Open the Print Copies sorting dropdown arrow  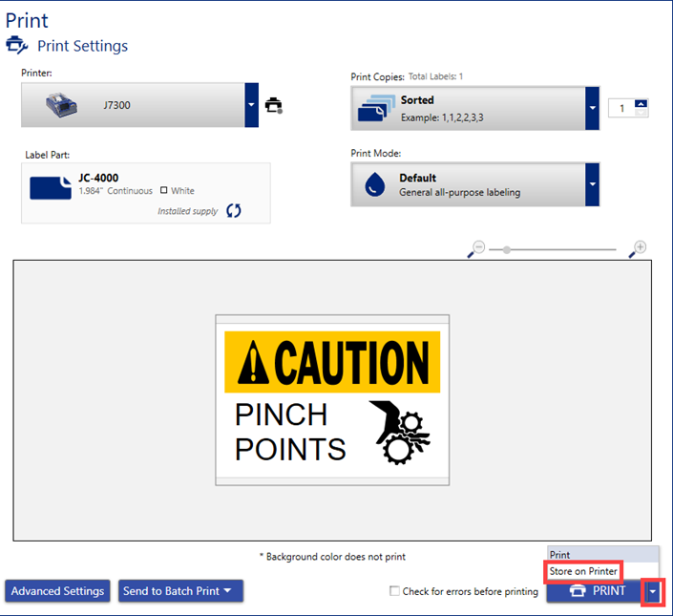click(x=592, y=108)
